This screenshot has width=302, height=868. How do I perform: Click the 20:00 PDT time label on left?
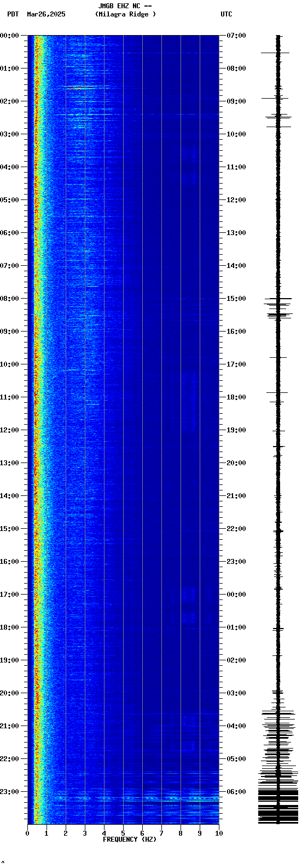coord(9,693)
